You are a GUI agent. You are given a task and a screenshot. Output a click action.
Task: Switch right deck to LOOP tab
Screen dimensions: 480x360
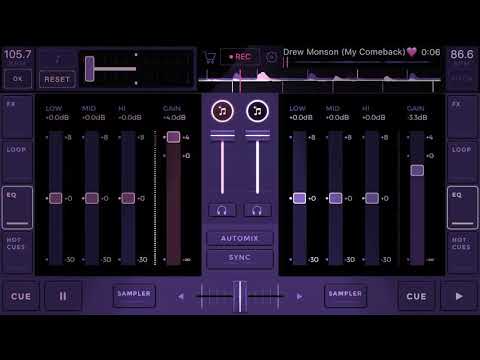pyautogui.click(x=462, y=162)
